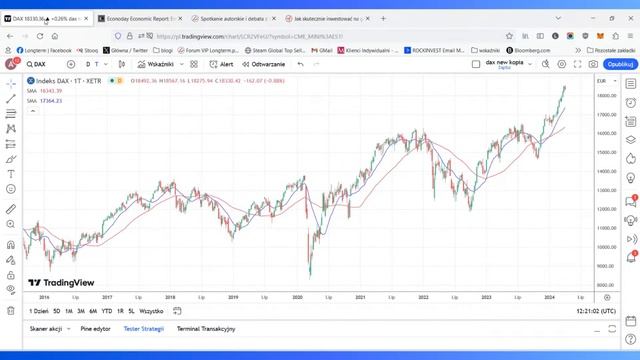Open the chats panel
The height and width of the screenshot is (360, 640).
(x=631, y=201)
